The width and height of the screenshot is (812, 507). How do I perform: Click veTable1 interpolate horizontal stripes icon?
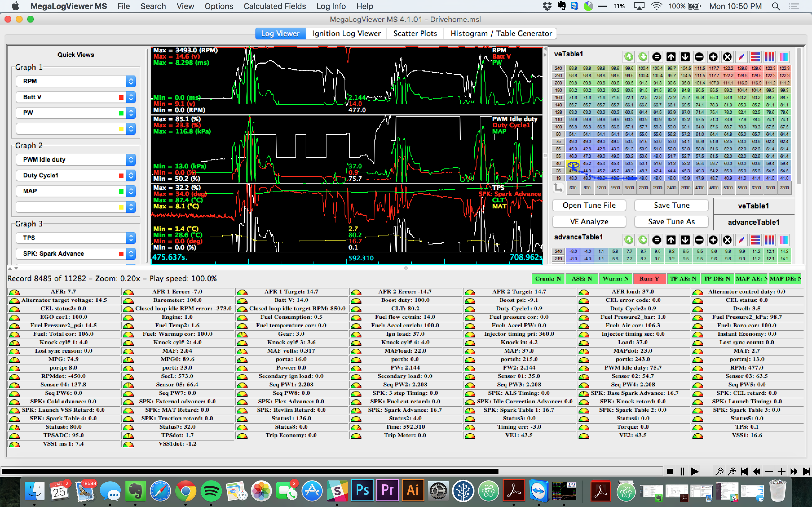coord(755,57)
